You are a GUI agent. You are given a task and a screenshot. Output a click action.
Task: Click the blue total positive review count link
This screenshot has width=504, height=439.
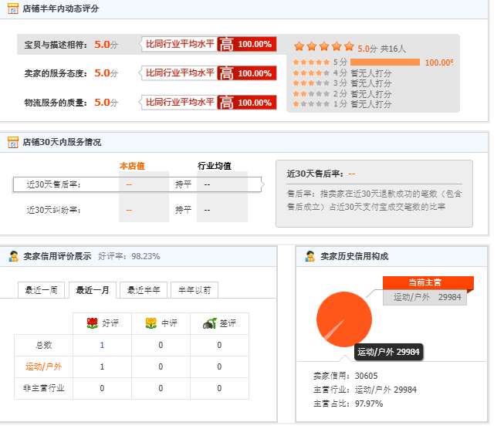coord(102,345)
